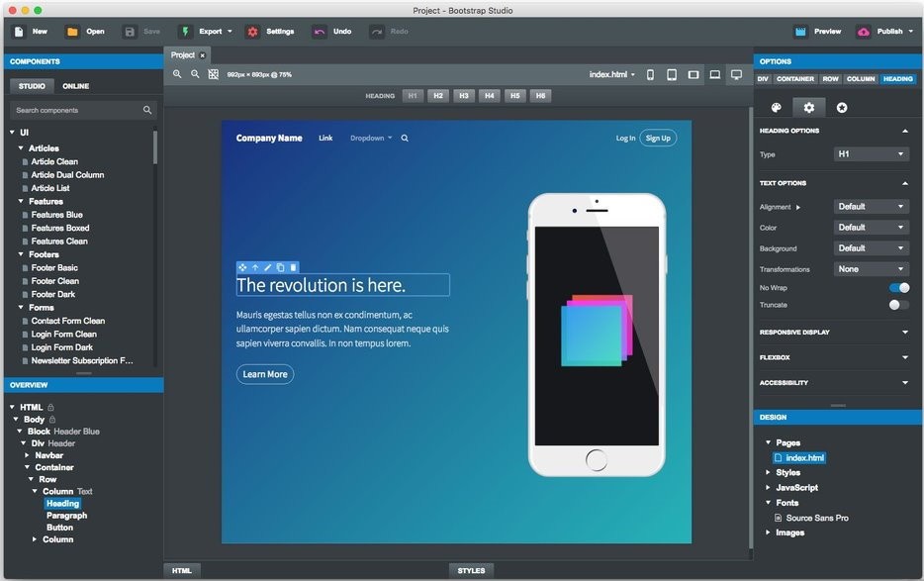Click the Export icon in the toolbar

point(185,32)
